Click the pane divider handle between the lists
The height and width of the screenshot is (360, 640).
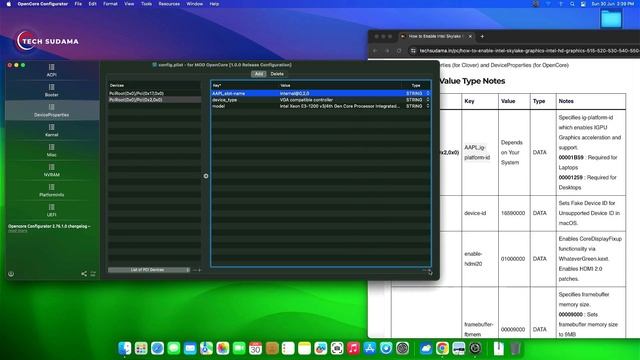[x=206, y=176]
